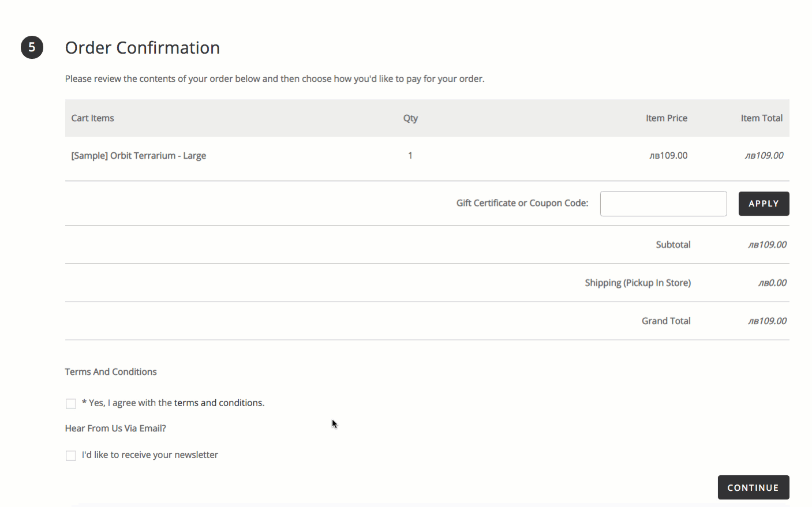Click the Order Confirmation heading
The width and height of the screenshot is (812, 507).
143,47
